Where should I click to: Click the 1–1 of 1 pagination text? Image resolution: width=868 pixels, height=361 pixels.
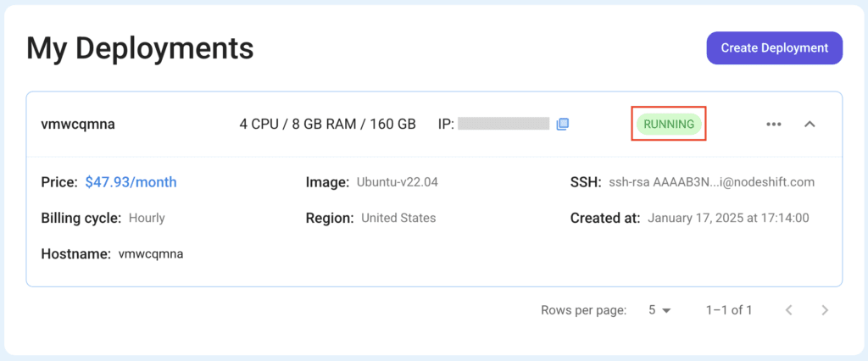(x=729, y=310)
